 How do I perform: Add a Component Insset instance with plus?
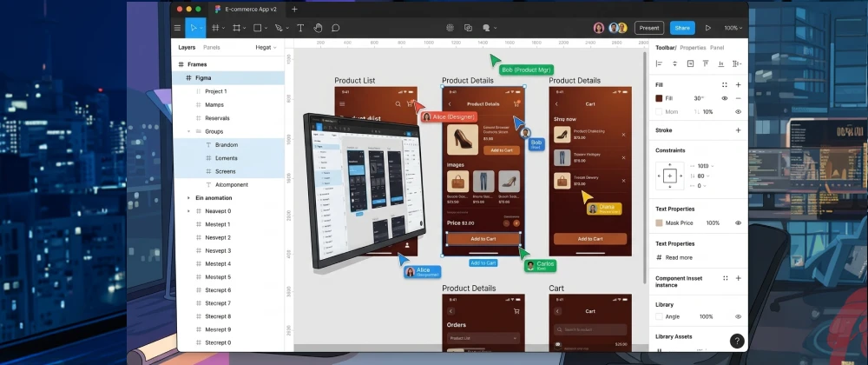pyautogui.click(x=738, y=278)
